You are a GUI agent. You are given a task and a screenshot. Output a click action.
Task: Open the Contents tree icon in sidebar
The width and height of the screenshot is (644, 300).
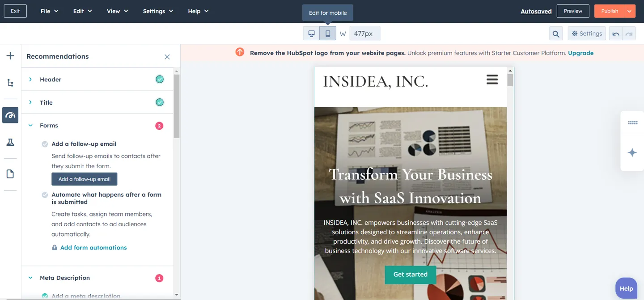10,83
